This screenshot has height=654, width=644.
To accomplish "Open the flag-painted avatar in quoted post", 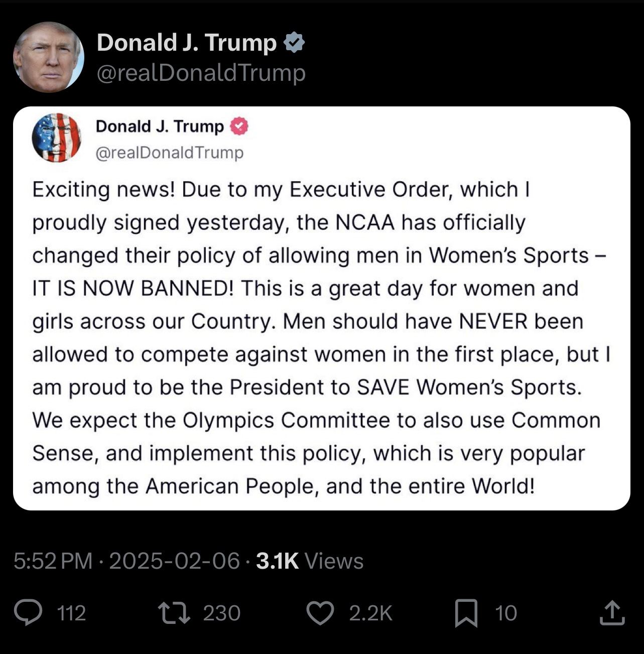I will coord(57,138).
